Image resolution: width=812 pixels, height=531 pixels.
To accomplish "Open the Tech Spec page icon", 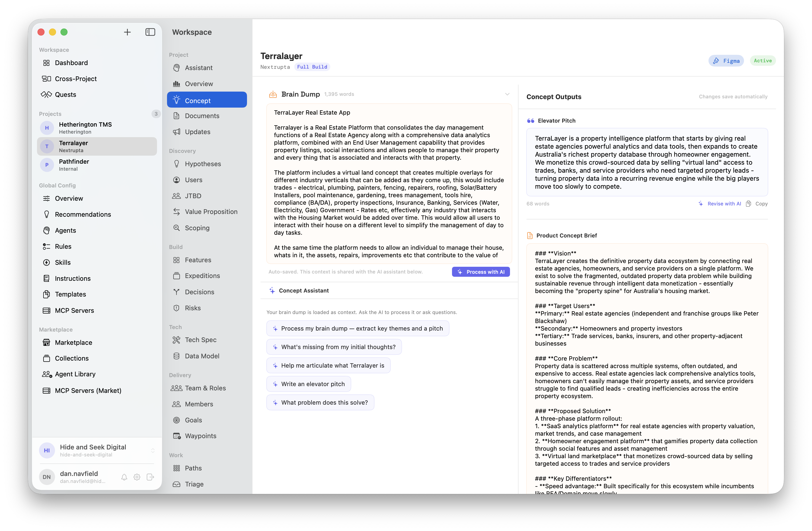I will coord(176,340).
